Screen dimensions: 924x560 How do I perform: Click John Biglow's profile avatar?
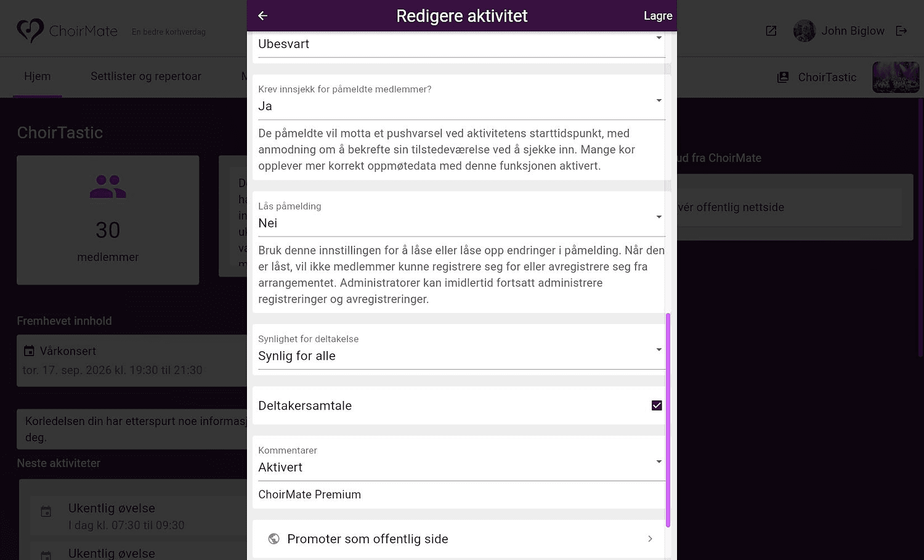804,31
